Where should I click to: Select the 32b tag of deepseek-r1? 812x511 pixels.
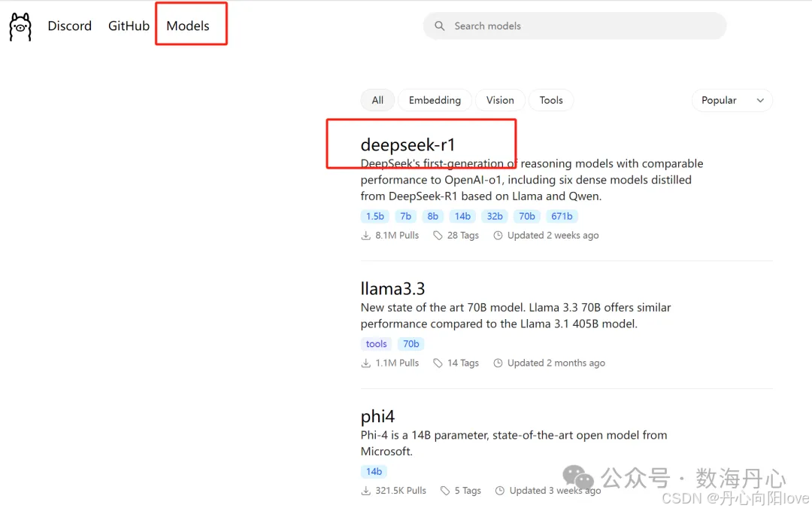495,216
